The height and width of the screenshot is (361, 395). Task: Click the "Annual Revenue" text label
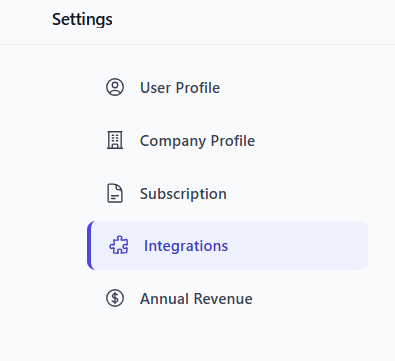(196, 298)
